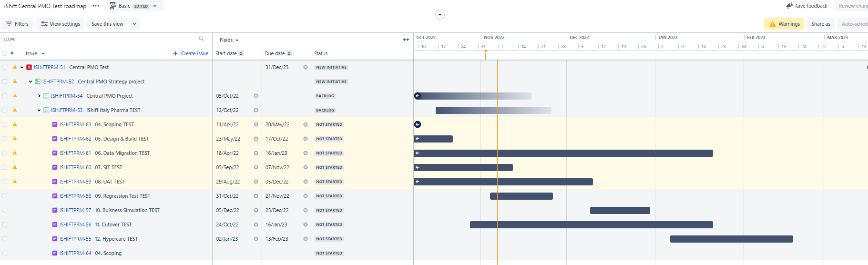
Task: Clear due date 13/Feb/23 for Hypercare TEST
Action: tap(306, 239)
